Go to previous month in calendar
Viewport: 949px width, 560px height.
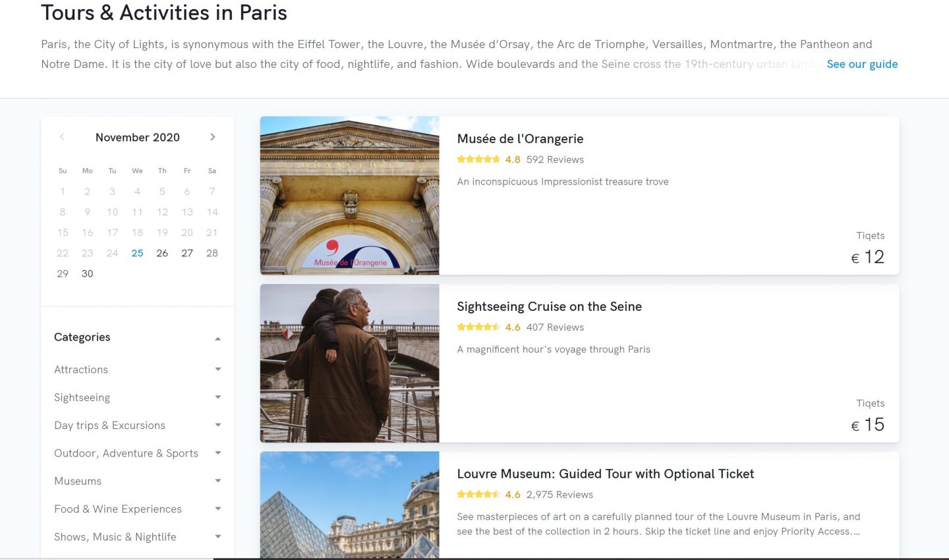pyautogui.click(x=62, y=137)
